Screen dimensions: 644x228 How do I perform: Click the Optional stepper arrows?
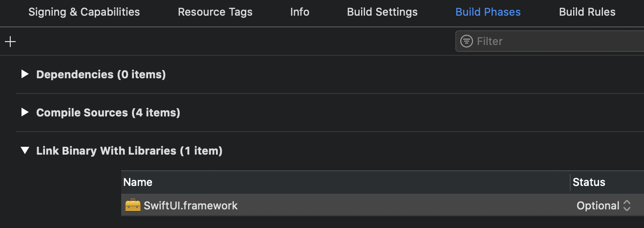point(627,206)
